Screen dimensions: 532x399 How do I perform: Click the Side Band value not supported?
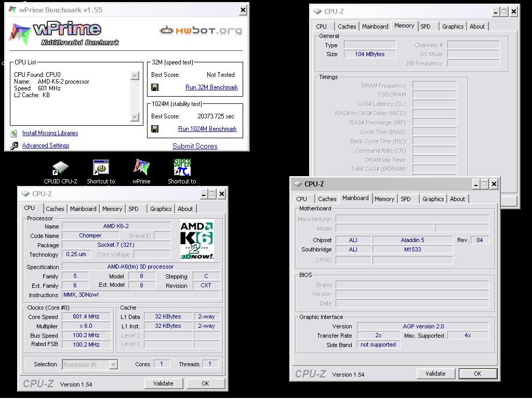[378, 345]
